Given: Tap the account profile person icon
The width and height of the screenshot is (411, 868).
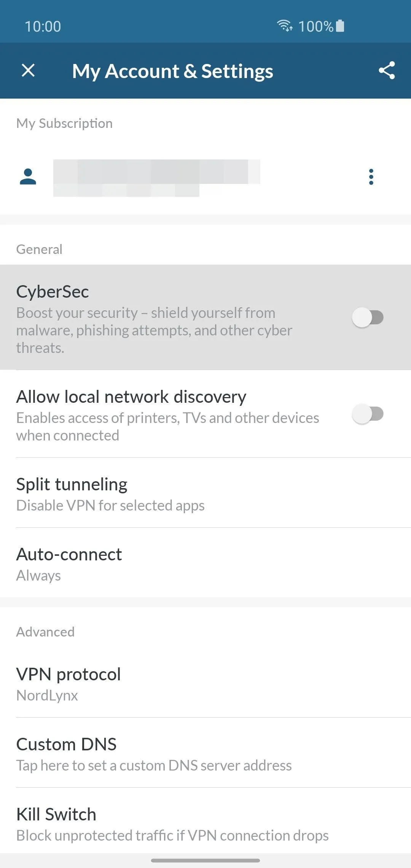Looking at the screenshot, I should (28, 177).
